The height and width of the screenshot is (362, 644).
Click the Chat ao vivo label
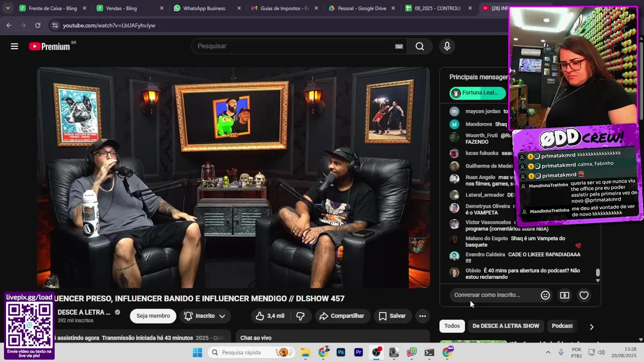[x=256, y=338]
